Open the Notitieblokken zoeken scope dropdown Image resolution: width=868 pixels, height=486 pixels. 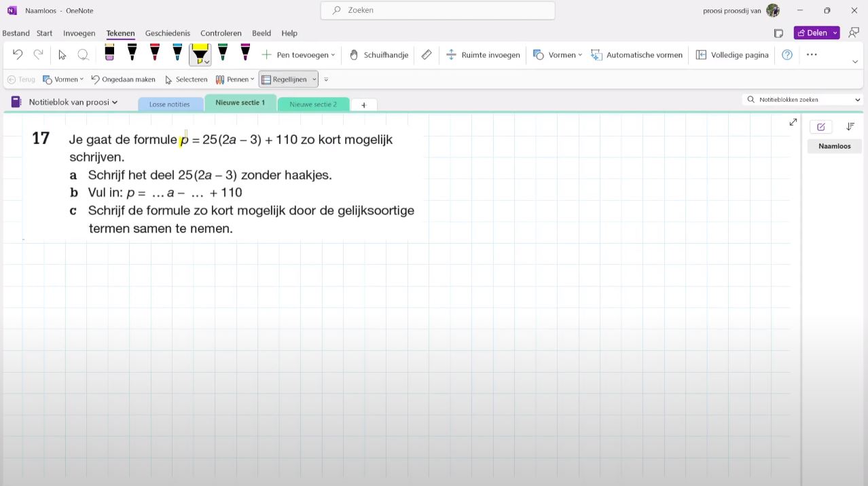(x=858, y=100)
